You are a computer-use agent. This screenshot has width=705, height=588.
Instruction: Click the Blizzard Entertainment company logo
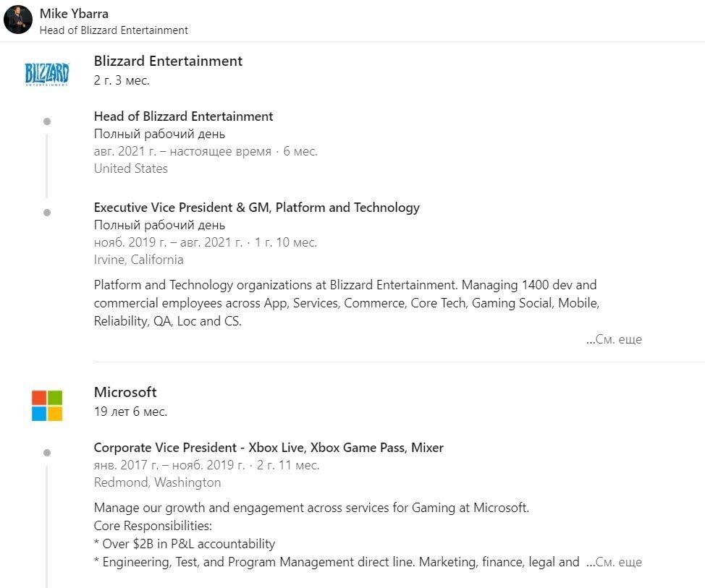[46, 74]
